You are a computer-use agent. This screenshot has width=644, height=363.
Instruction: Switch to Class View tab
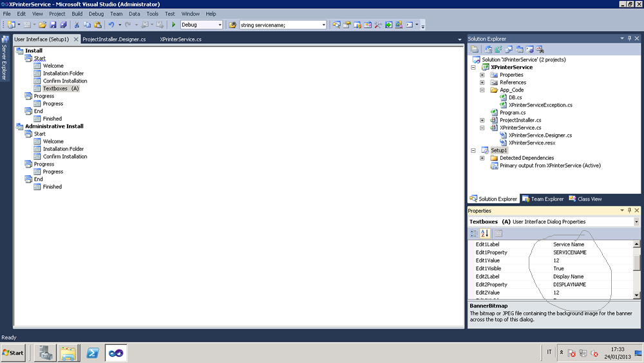pyautogui.click(x=585, y=199)
